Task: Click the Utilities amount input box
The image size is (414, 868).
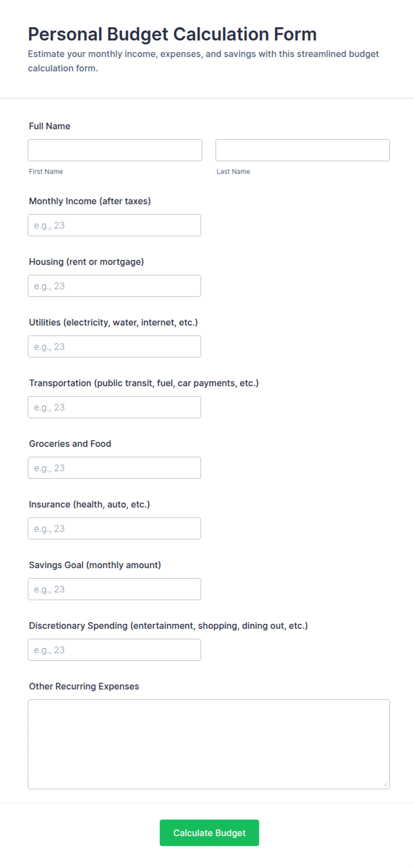Action: coord(114,346)
